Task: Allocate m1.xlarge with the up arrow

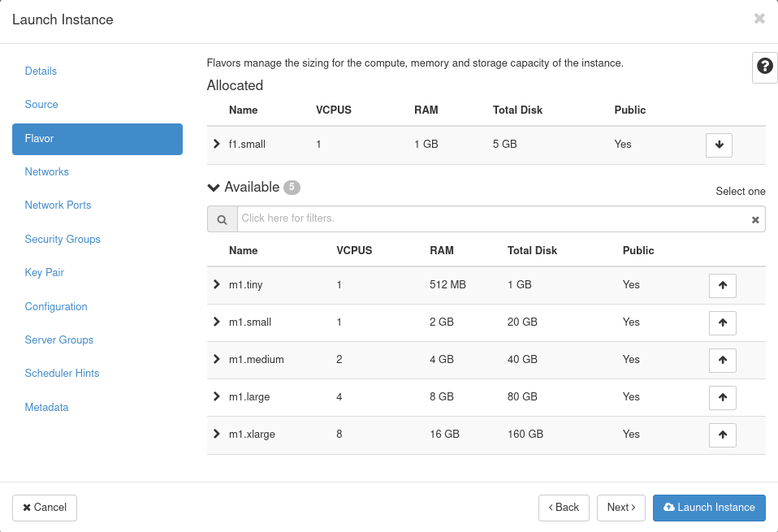Action: 723,435
